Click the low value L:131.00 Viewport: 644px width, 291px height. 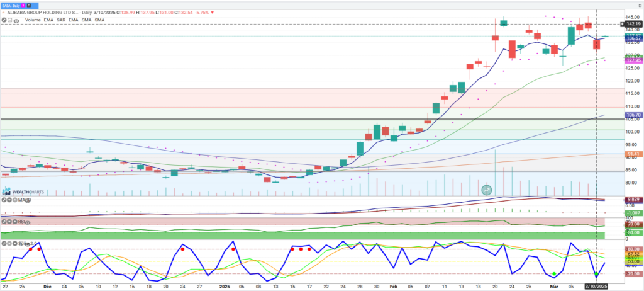(164, 13)
